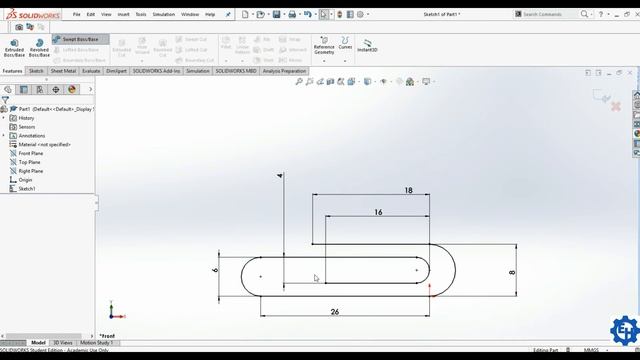Toggle the Instant3D tool
The width and height of the screenshot is (640, 360).
367,46
